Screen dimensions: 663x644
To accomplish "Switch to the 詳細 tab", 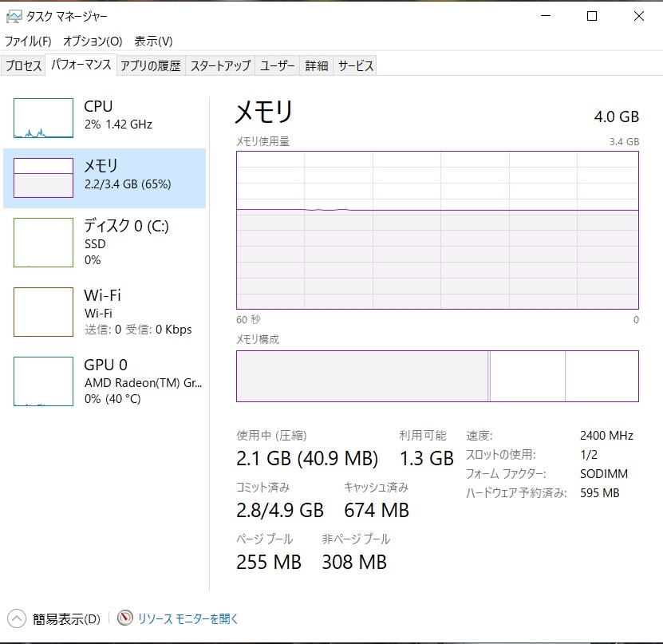I will (x=317, y=66).
